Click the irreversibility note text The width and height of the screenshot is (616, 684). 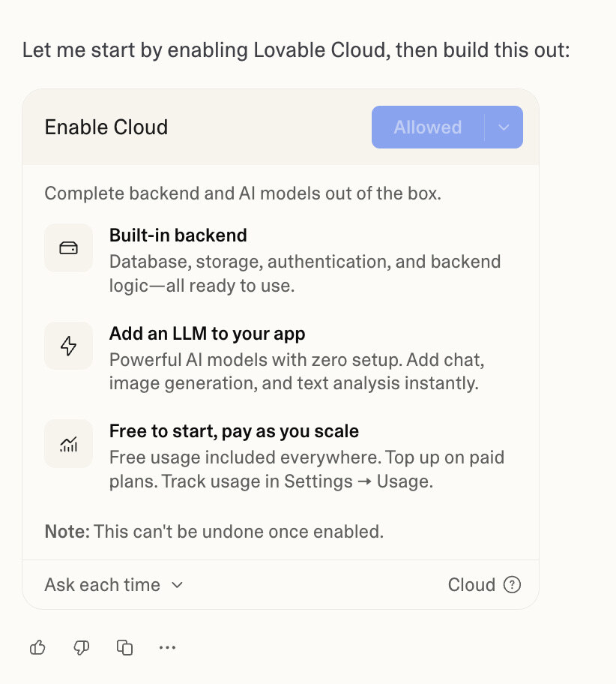click(x=214, y=531)
